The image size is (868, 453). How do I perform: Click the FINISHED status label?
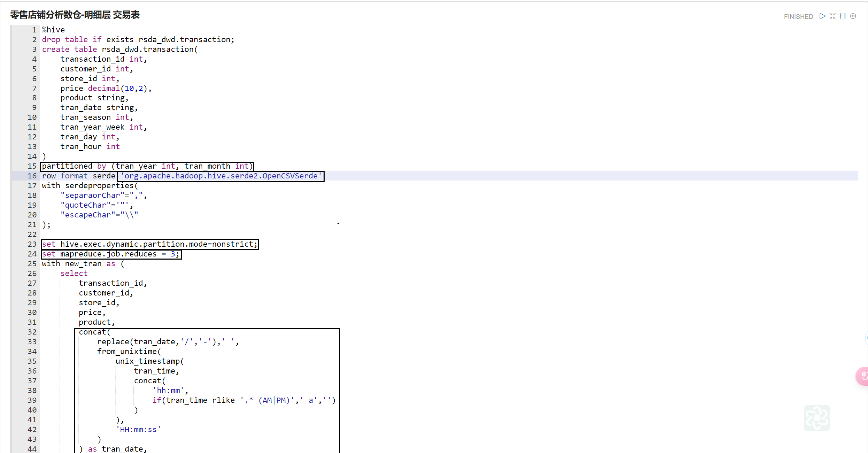click(798, 16)
